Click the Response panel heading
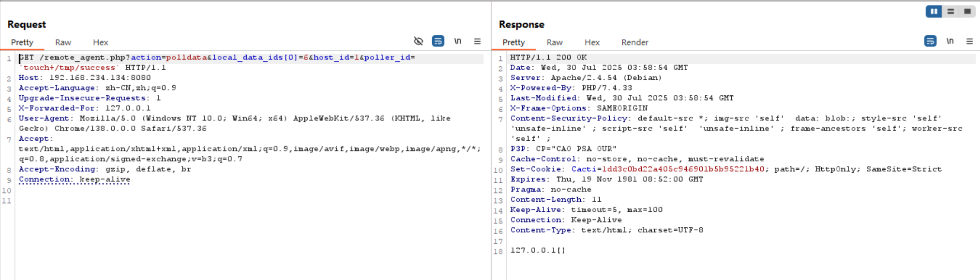The width and height of the screenshot is (980, 280). [x=522, y=24]
